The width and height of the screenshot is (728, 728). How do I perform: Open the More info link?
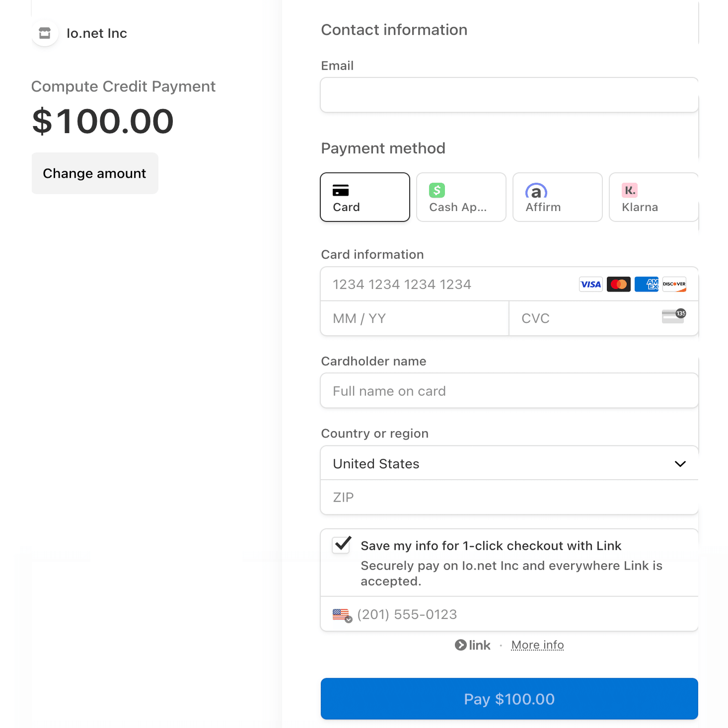pyautogui.click(x=537, y=645)
